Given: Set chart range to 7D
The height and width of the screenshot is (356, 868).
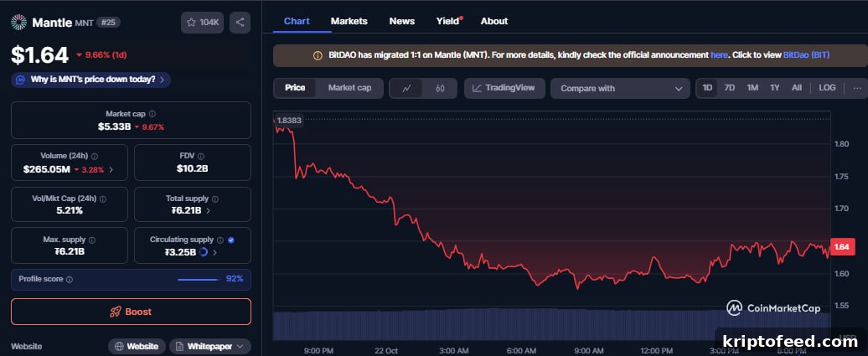Looking at the screenshot, I should point(730,88).
